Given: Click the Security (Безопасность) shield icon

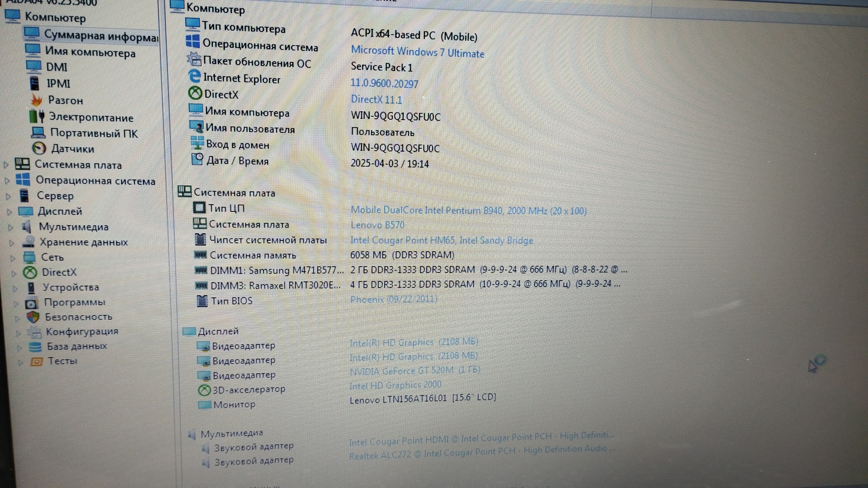Looking at the screenshot, I should 33,317.
